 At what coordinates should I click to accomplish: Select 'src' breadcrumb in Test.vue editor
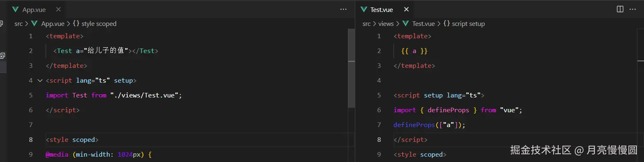[367, 24]
